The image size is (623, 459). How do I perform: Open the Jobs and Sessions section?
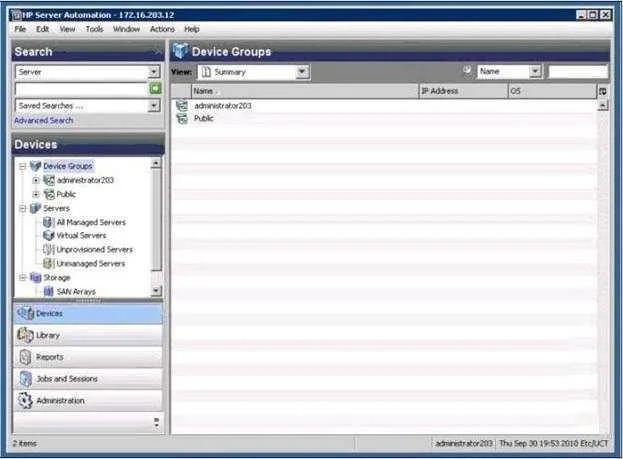click(88, 379)
